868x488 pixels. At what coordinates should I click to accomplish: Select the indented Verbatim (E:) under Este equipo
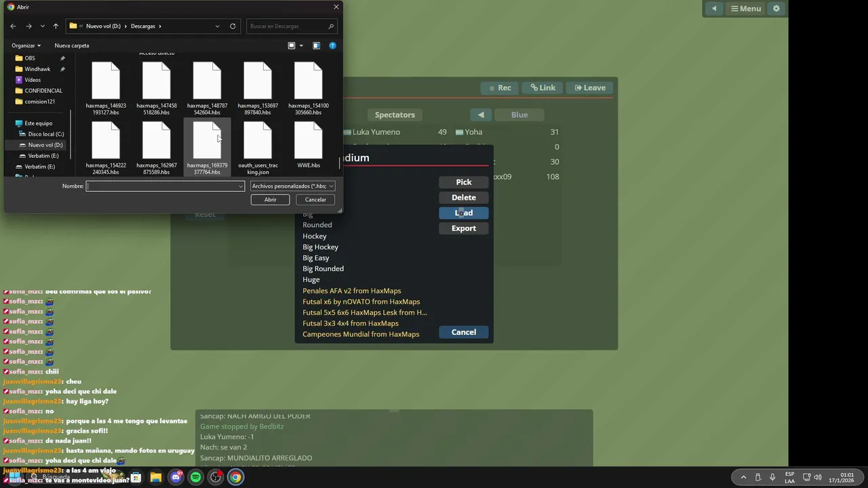43,156
